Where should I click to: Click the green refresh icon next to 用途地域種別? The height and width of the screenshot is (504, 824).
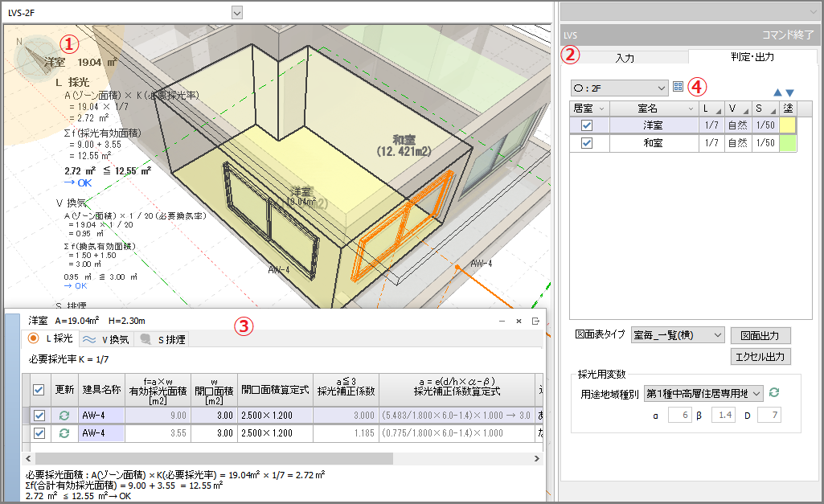point(774,393)
